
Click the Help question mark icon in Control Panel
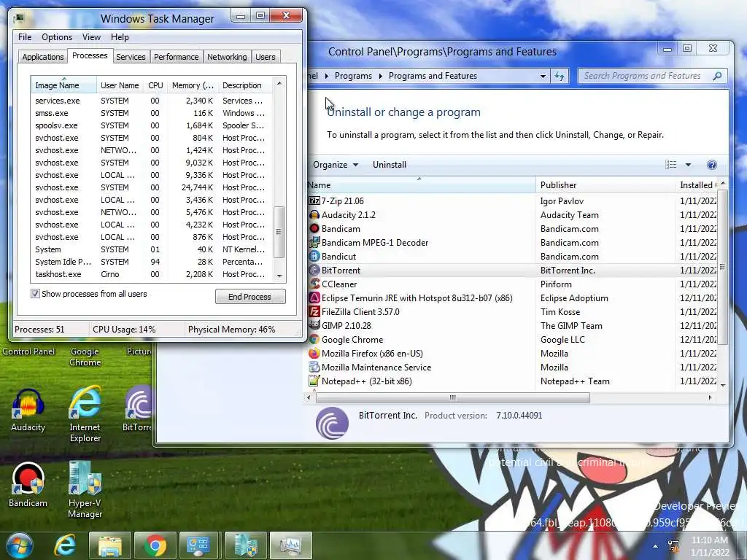pyautogui.click(x=712, y=165)
